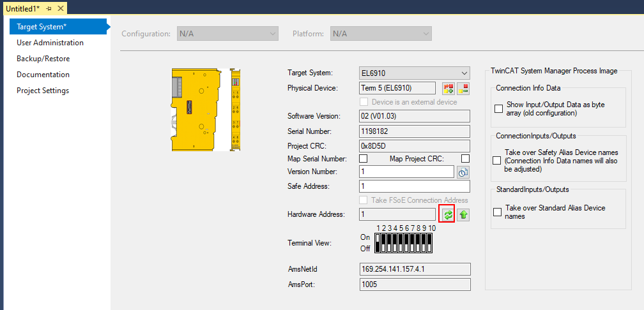Toggle Take FSoE Connection Address checkbox

click(364, 200)
